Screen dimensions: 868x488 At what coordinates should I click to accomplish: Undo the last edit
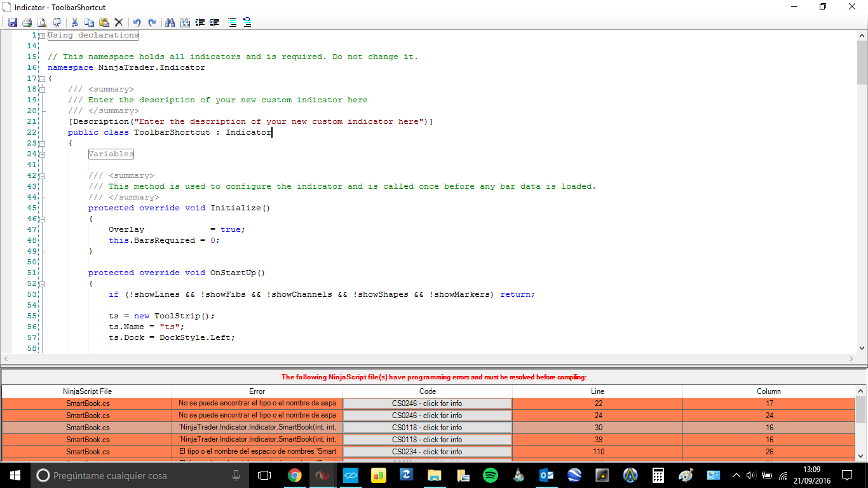137,22
